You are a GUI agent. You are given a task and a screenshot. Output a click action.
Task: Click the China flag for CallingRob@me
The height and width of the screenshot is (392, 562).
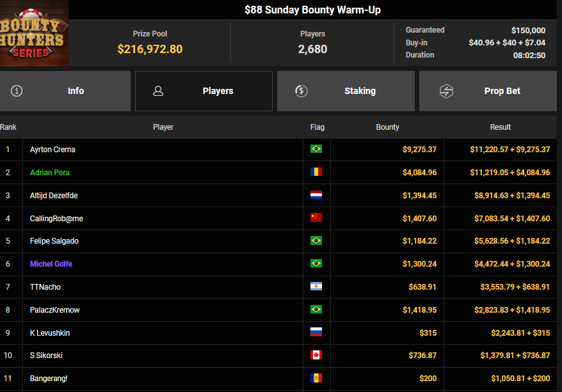click(316, 218)
